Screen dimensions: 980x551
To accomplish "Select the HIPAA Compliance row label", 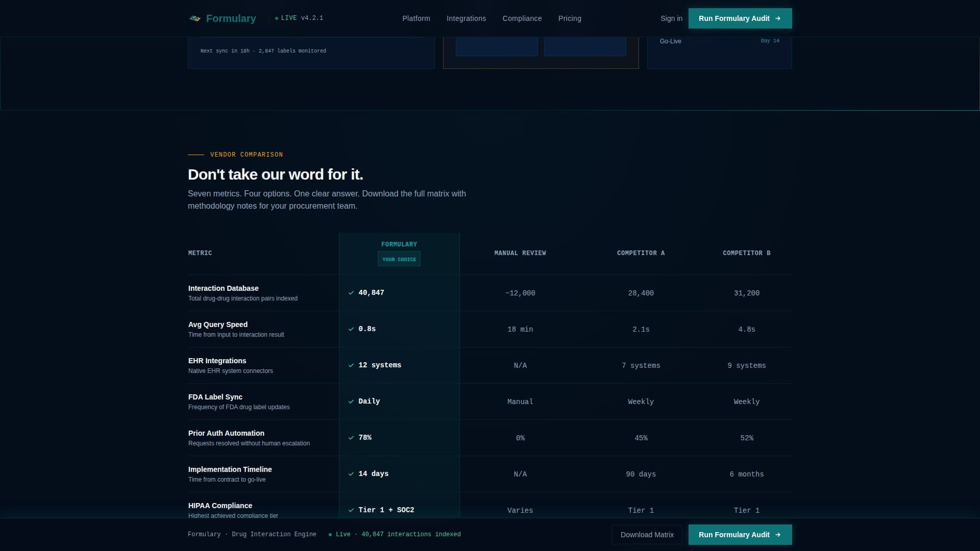I will pyautogui.click(x=220, y=506).
